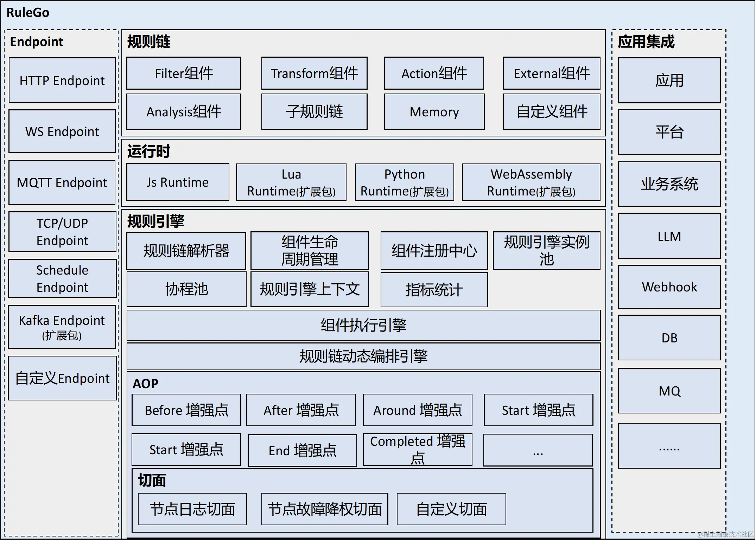Viewport: 756px width, 540px height.
Task: Select the WS Endpoint block
Action: pos(62,131)
